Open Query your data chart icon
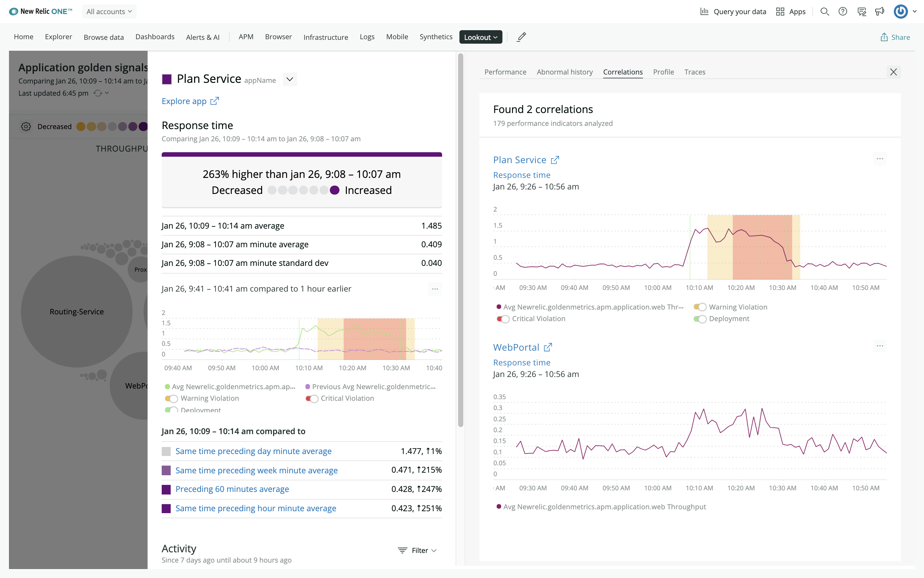Image resolution: width=924 pixels, height=578 pixels. (x=704, y=12)
